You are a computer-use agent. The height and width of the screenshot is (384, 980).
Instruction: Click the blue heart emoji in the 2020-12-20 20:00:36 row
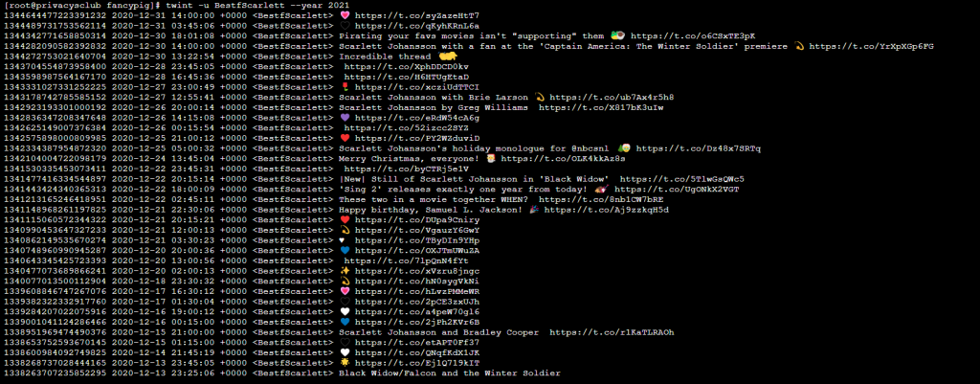tap(345, 250)
